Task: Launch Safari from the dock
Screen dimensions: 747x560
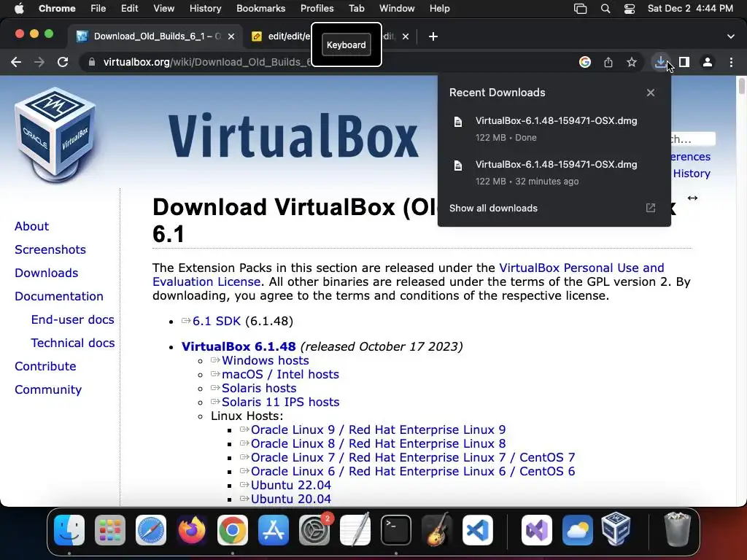Action: coord(151,530)
